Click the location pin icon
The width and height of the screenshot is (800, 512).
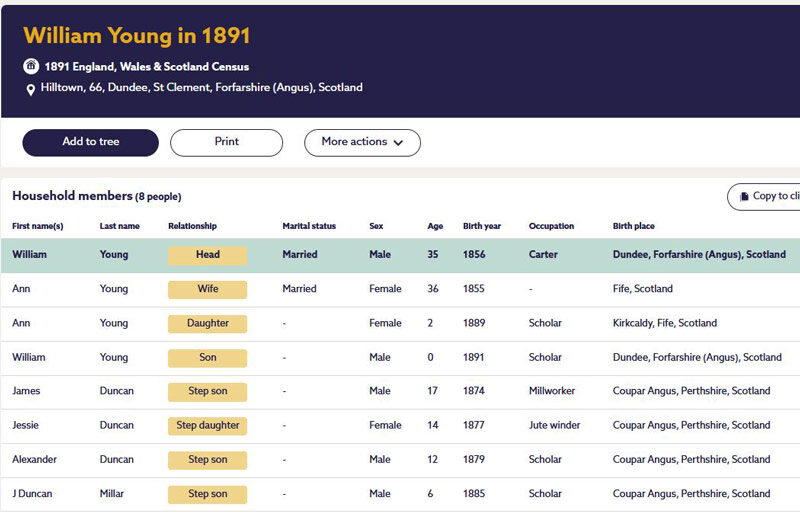(32, 88)
